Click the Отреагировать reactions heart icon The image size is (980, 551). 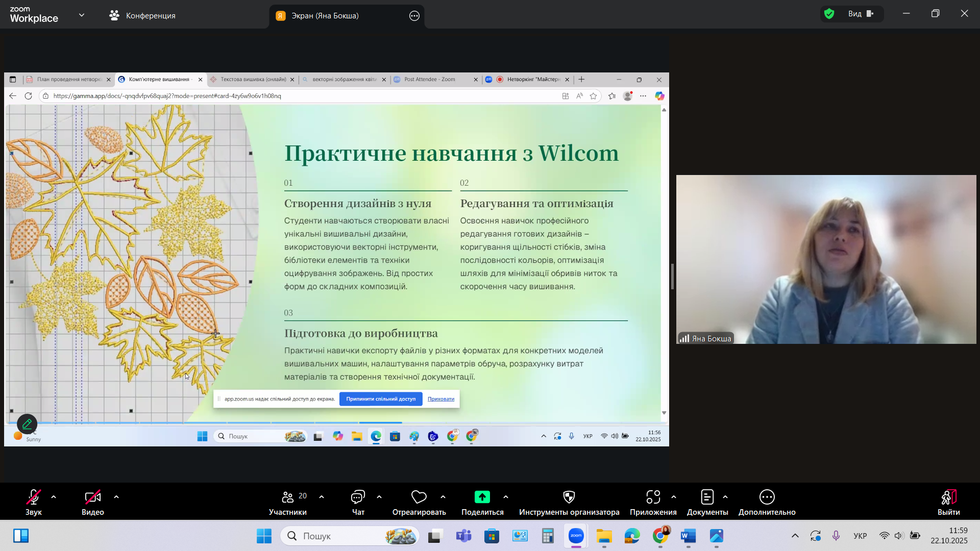click(x=419, y=497)
